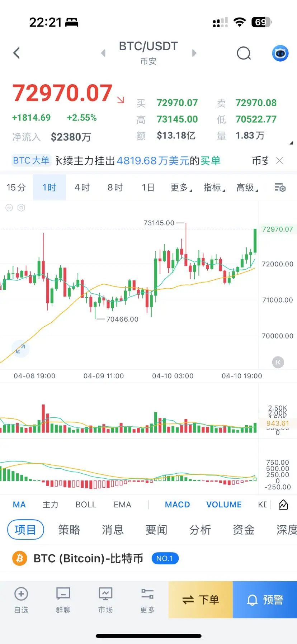The height and width of the screenshot is (644, 297).
Task: Tap the NO.1 rank badge
Action: [x=165, y=558]
